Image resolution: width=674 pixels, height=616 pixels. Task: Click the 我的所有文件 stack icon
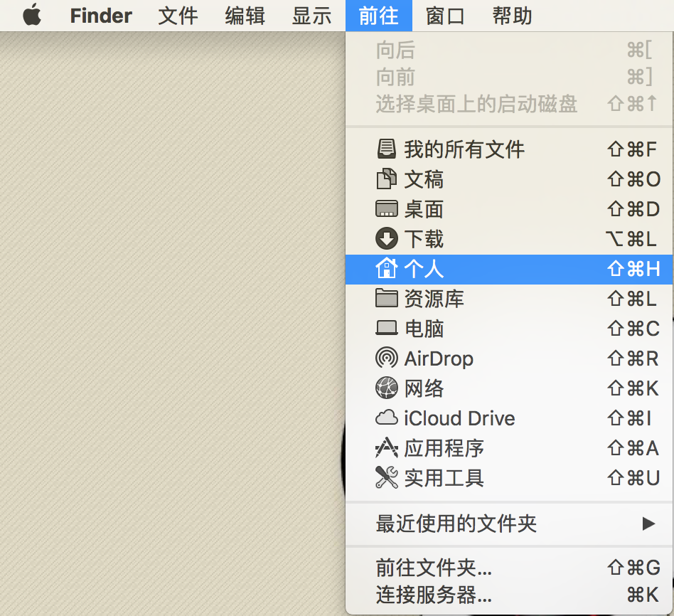387,149
